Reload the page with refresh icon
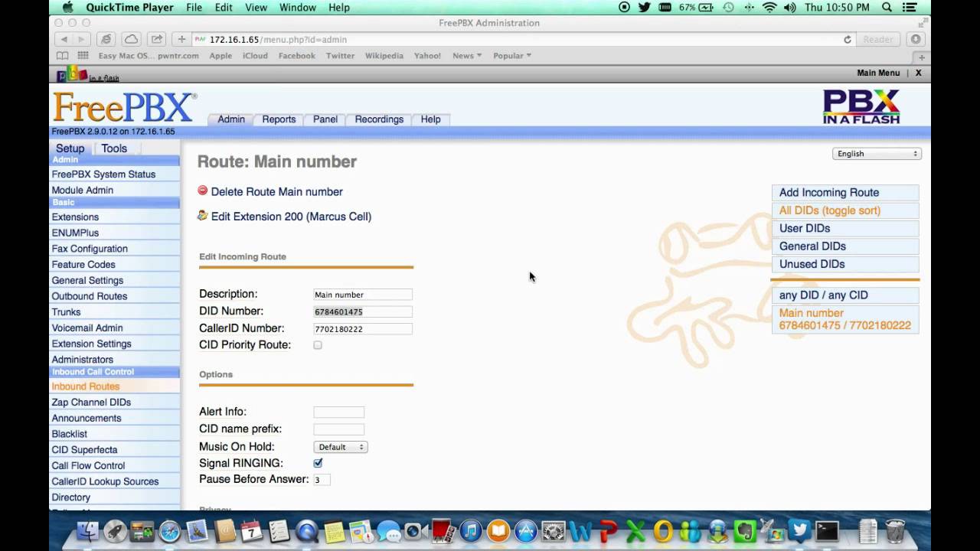 [848, 40]
